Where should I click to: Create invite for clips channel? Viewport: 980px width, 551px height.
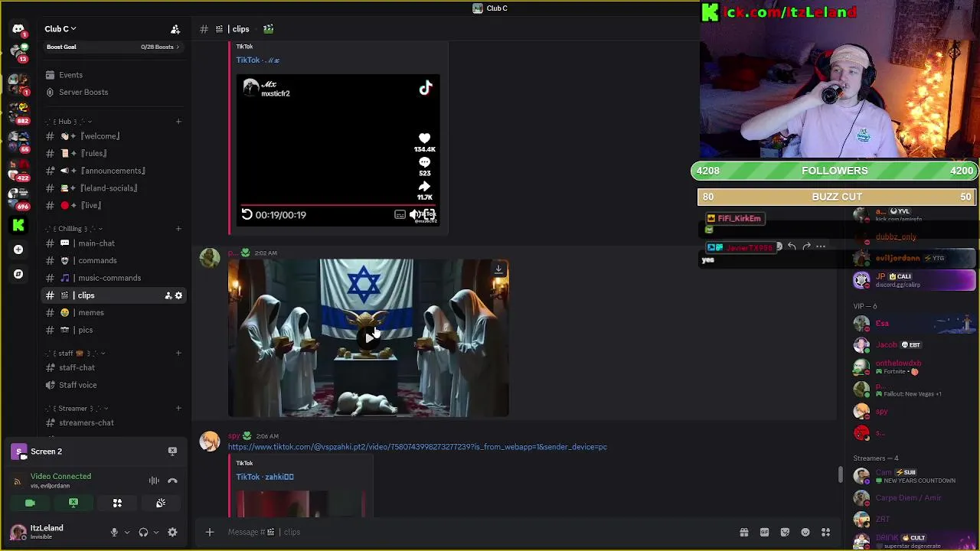point(168,295)
